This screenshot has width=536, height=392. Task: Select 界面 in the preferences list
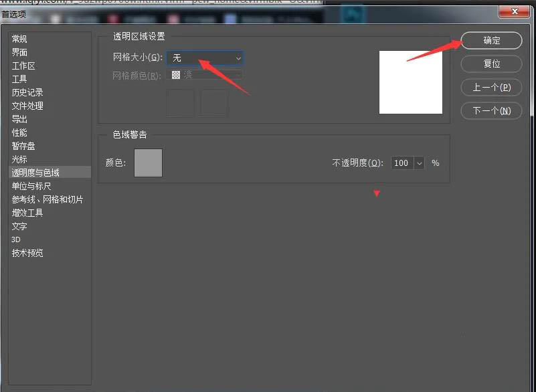point(19,52)
